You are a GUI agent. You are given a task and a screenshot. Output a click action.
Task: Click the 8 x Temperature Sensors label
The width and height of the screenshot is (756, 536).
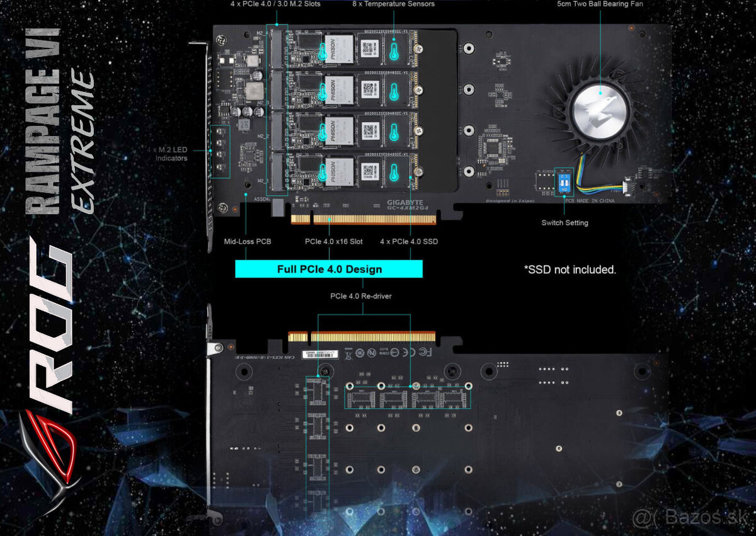(393, 4)
